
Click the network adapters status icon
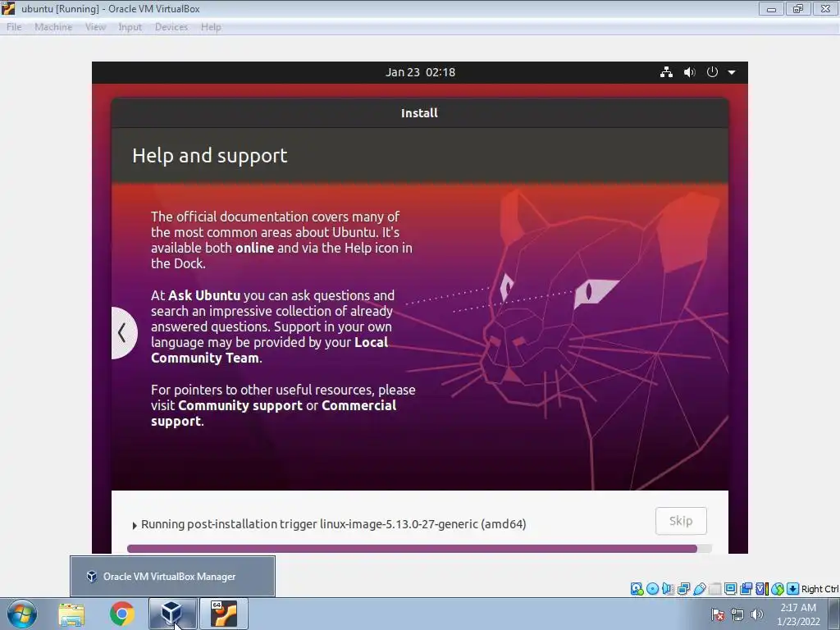[683, 589]
